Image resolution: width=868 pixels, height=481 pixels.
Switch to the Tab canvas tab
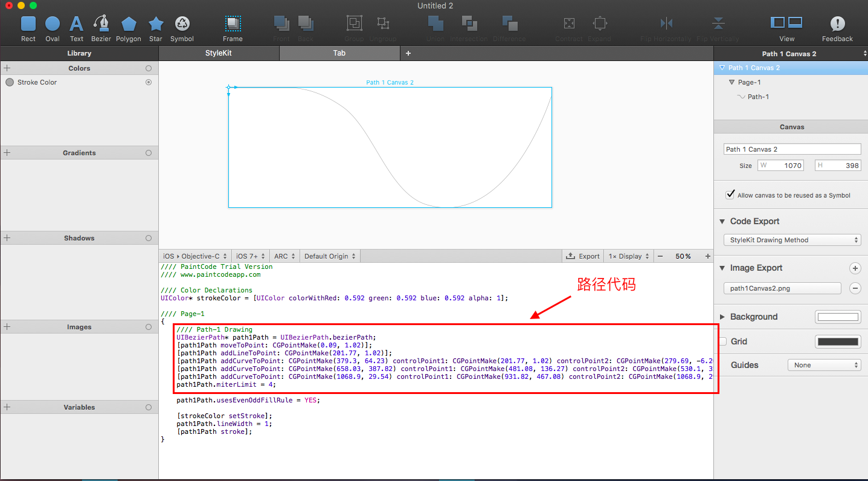[339, 53]
